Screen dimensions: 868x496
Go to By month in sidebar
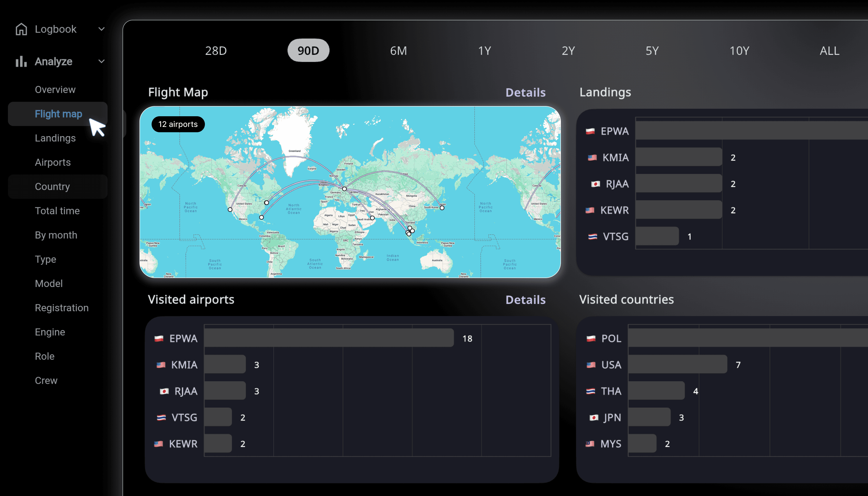pos(56,235)
